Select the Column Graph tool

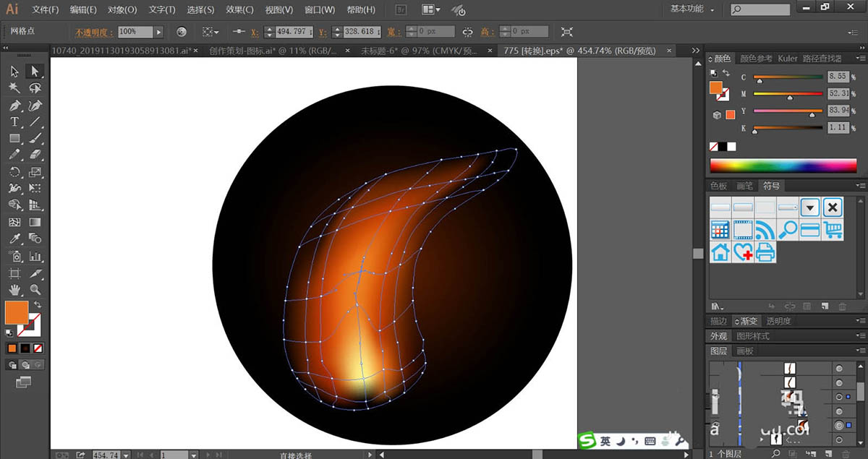pyautogui.click(x=35, y=256)
